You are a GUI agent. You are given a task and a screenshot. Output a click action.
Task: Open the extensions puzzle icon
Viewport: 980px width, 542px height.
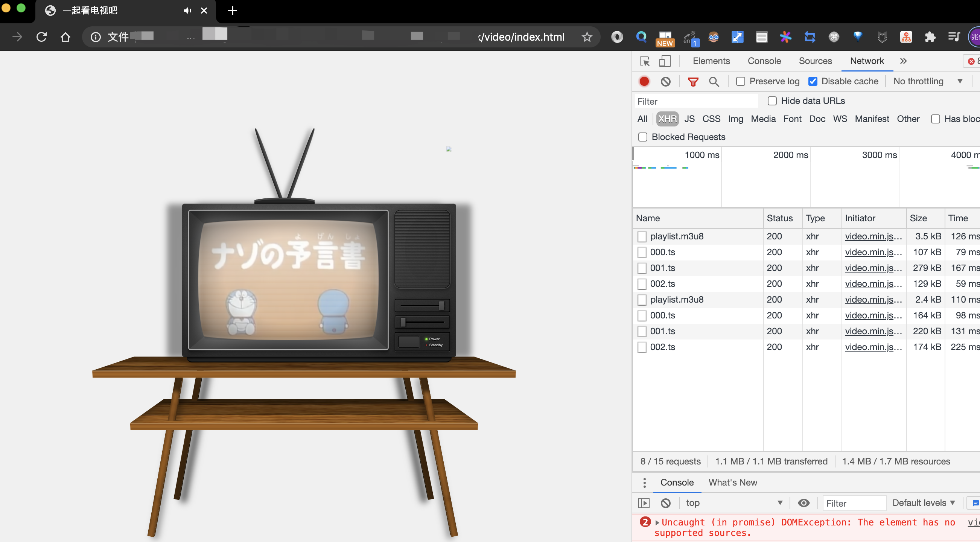(930, 37)
